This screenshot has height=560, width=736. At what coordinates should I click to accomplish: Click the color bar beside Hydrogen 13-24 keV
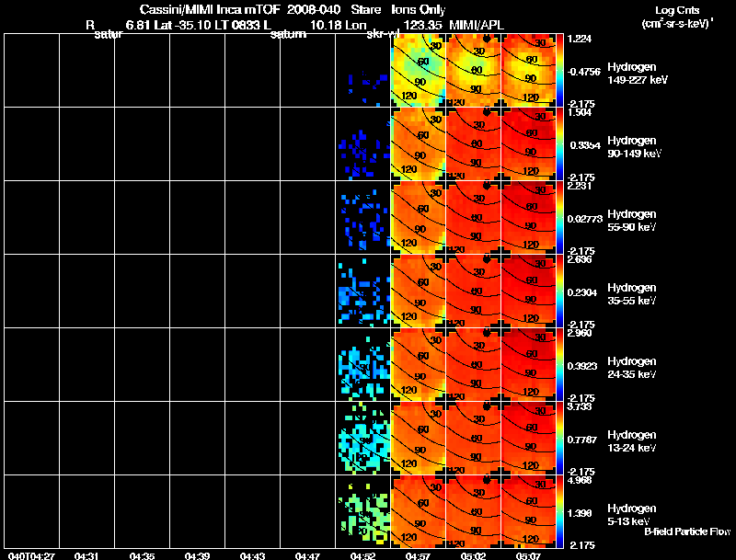pos(559,439)
